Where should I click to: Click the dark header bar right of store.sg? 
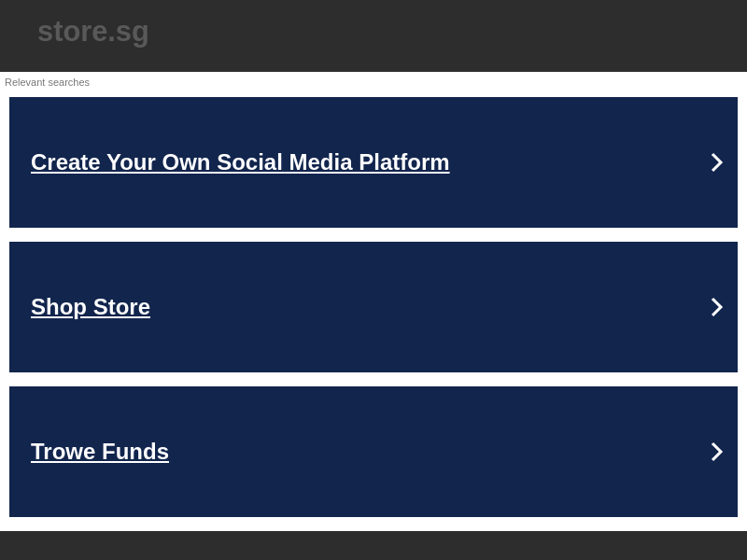467,35
